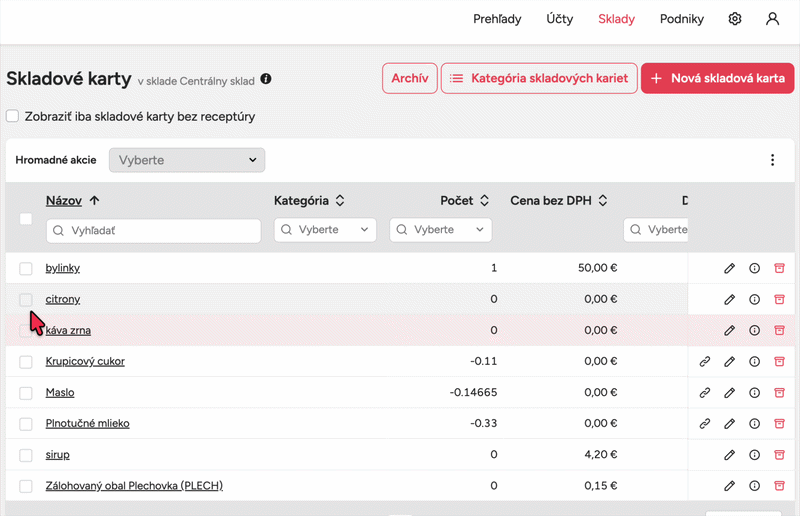Archive the citrony stock card
Viewport: 800px width, 516px height.
779,300
